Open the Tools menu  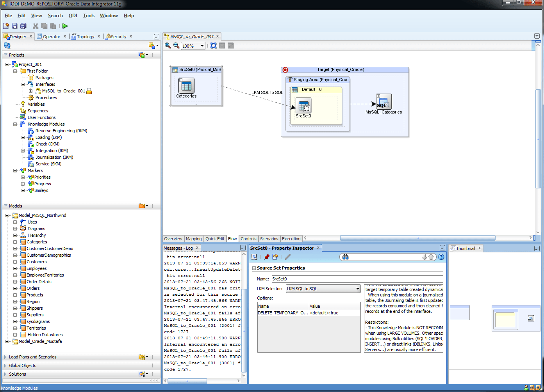[x=89, y=16]
